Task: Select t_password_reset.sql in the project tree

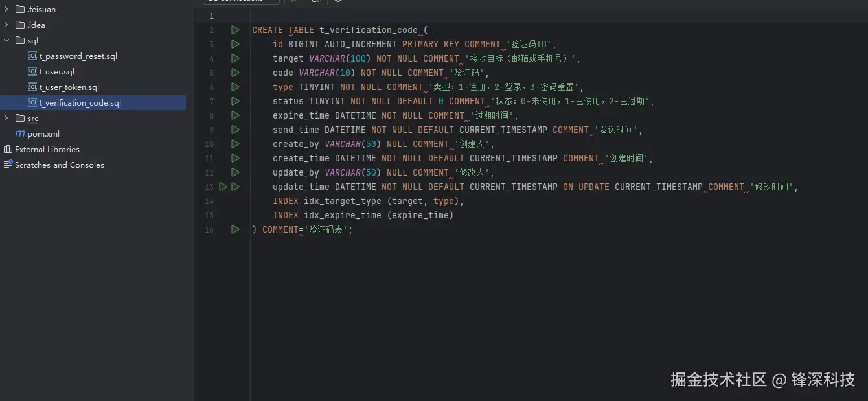Action: click(78, 56)
